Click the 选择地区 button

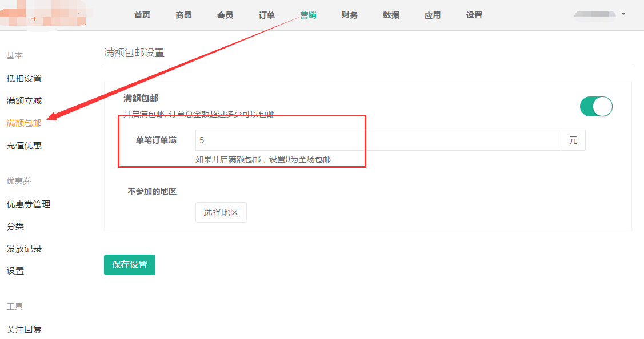click(221, 213)
